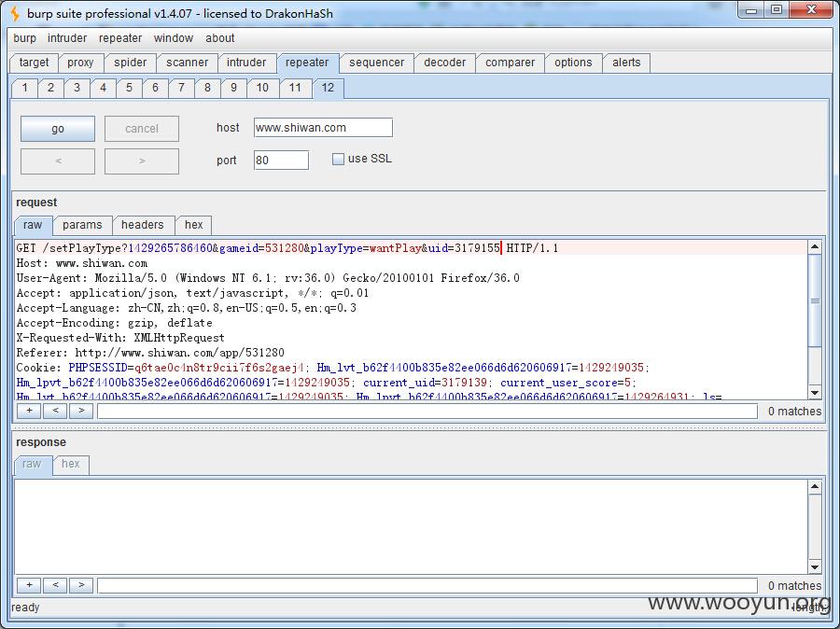
Task: Enable the use SSL checkbox
Action: pyautogui.click(x=338, y=160)
